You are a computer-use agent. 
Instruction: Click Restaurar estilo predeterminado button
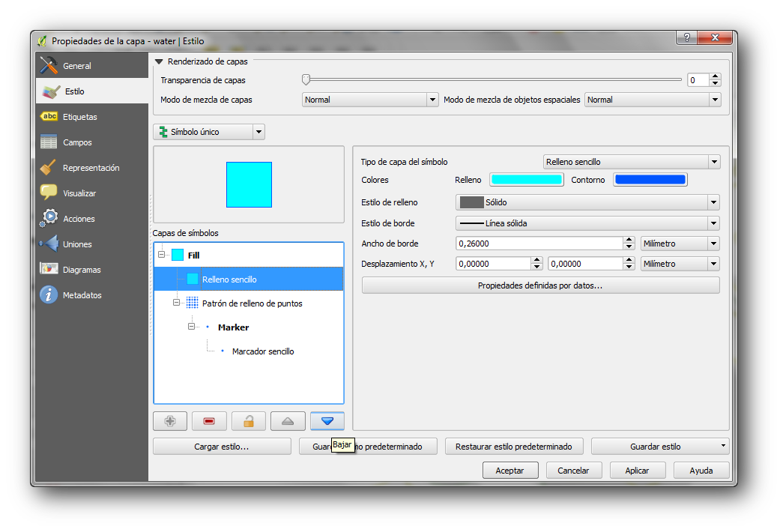514,447
